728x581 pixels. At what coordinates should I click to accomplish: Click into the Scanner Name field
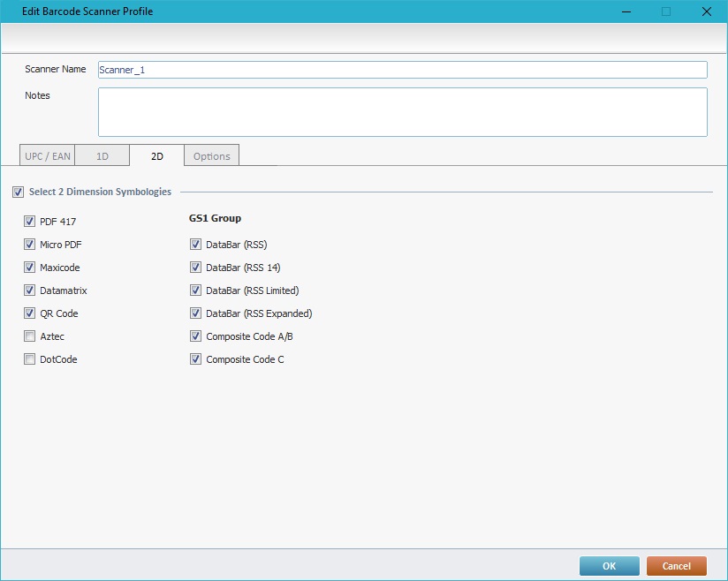(402, 70)
